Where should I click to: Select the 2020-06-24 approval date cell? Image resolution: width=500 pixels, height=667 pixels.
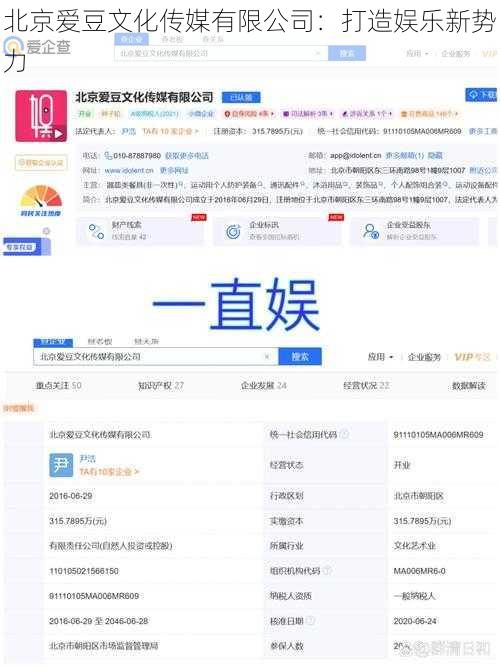(415, 621)
